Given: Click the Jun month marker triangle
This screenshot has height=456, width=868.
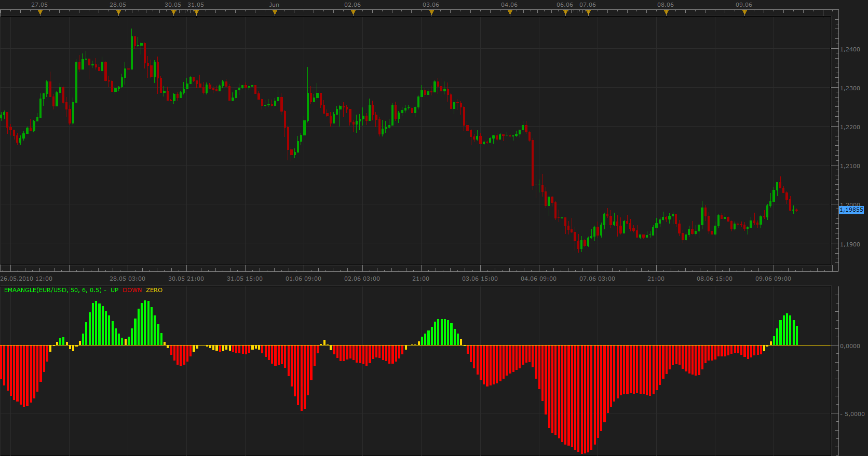Looking at the screenshot, I should [275, 12].
